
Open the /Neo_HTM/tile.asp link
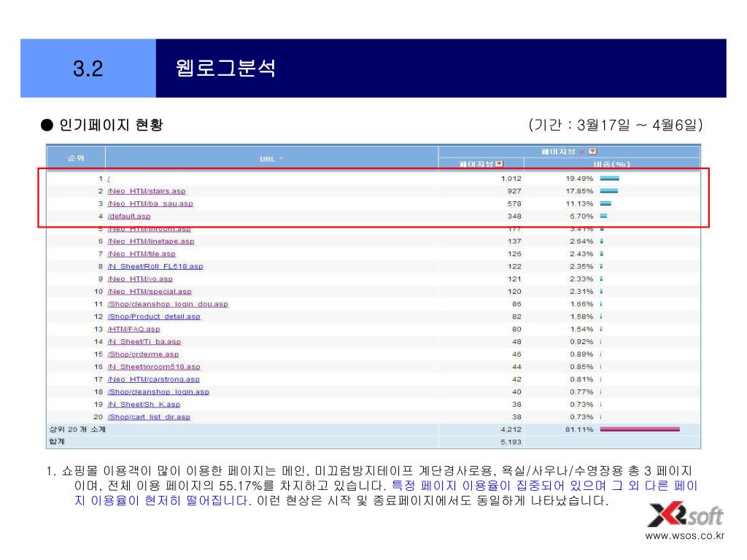click(142, 254)
